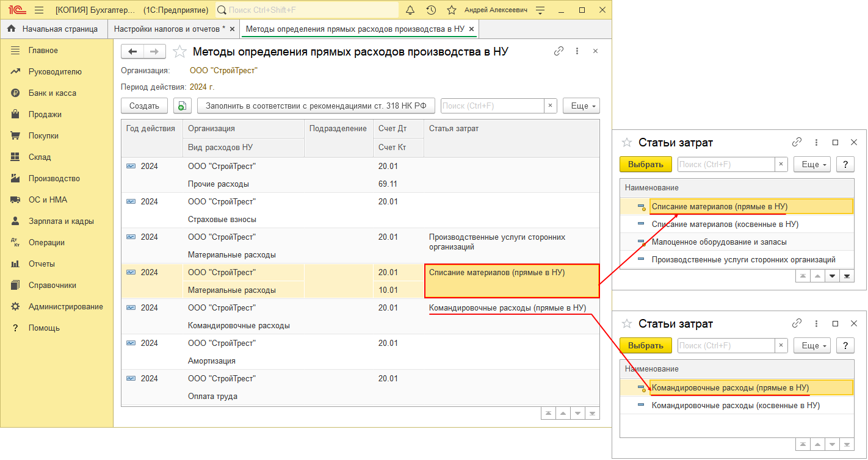Star the upper Статьи затрат window
The height and width of the screenshot is (460, 868).
coord(627,142)
